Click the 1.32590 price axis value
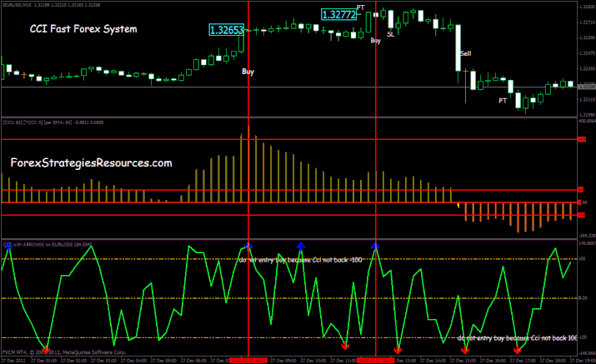Image resolution: width=596 pixels, height=364 pixels. (587, 37)
